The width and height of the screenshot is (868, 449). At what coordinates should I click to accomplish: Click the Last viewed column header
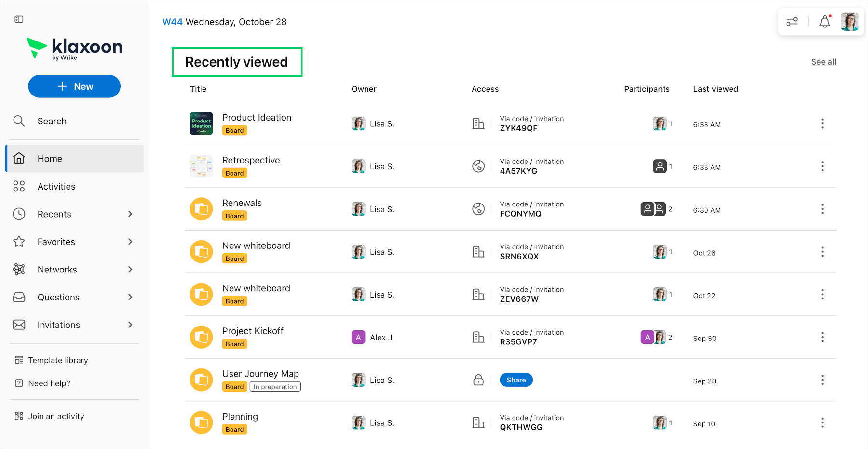[716, 89]
